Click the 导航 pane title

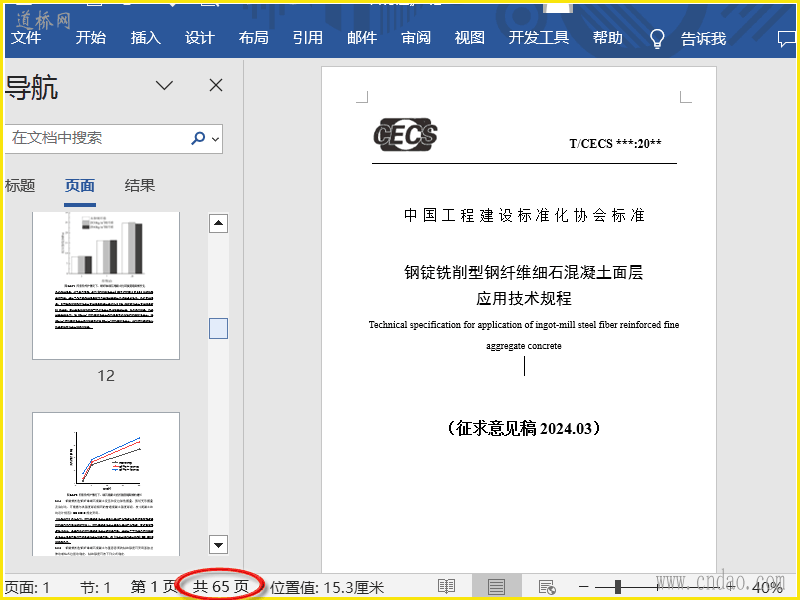(x=32, y=87)
